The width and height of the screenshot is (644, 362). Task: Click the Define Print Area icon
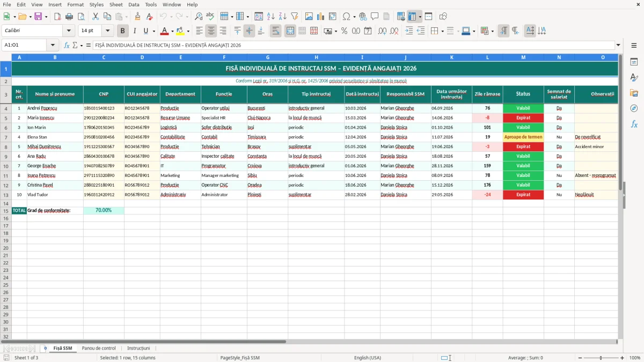401,17
